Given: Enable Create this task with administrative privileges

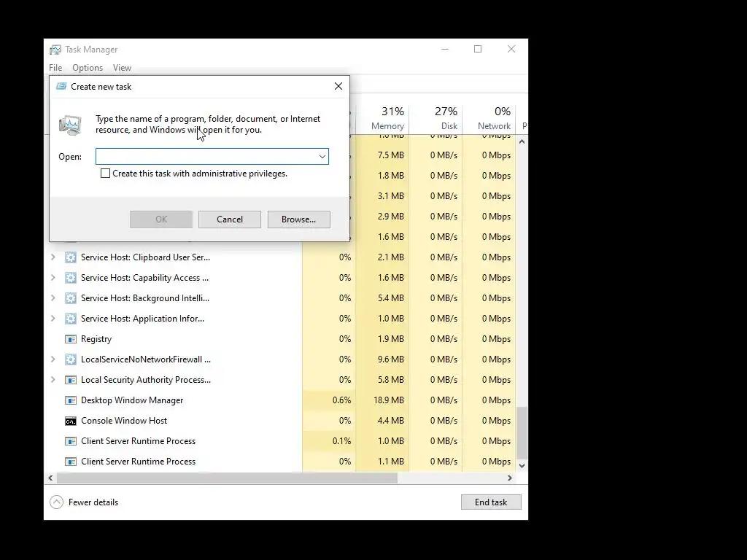Looking at the screenshot, I should 105,174.
